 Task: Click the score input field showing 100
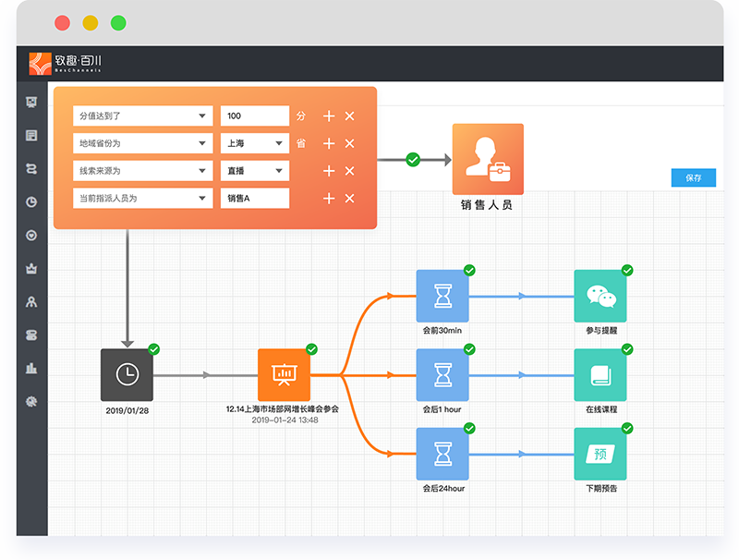coord(254,116)
